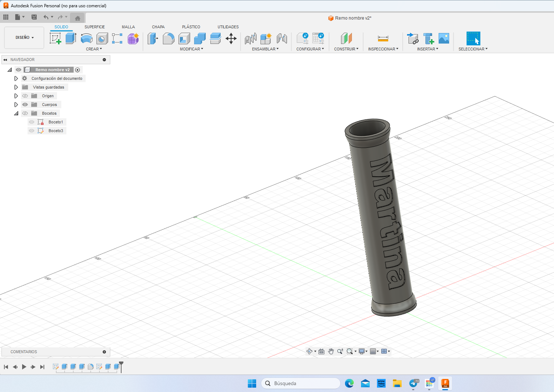Switch to the MALLA tab
This screenshot has width=554, height=392.
tap(128, 27)
